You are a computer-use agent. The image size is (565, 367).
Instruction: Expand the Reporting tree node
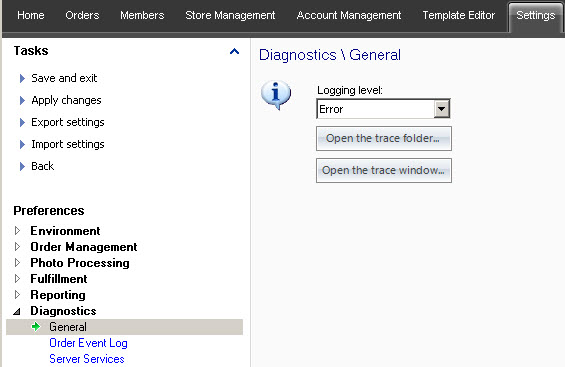(17, 295)
